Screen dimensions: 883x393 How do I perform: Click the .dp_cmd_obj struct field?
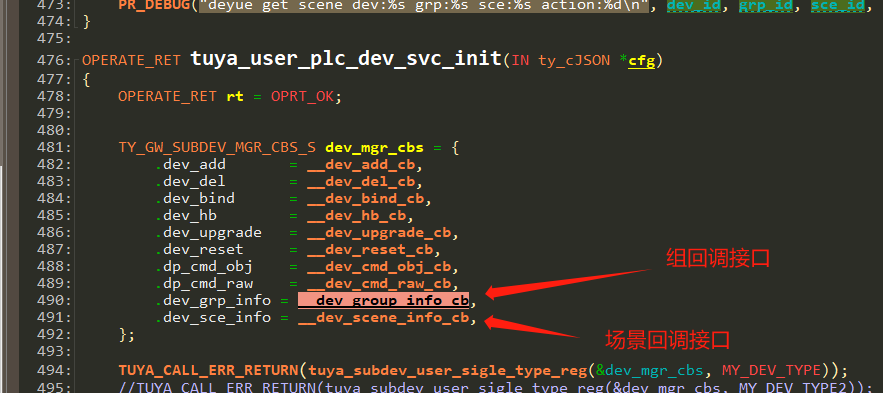pyautogui.click(x=204, y=266)
